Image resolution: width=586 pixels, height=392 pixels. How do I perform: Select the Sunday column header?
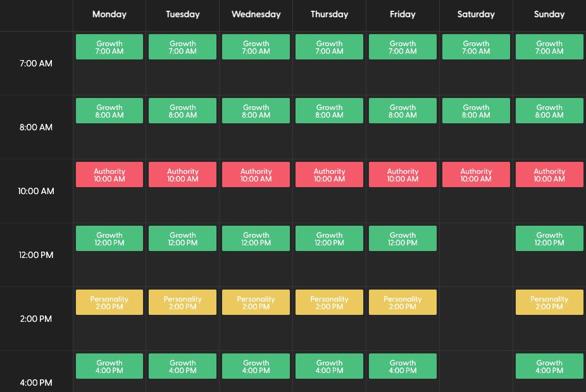(x=549, y=14)
